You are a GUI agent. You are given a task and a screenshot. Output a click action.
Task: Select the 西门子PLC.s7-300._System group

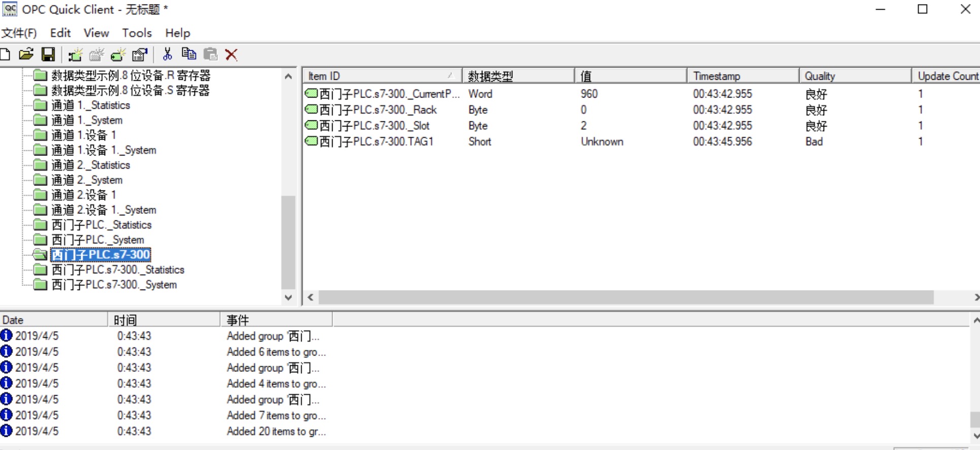[x=114, y=284]
